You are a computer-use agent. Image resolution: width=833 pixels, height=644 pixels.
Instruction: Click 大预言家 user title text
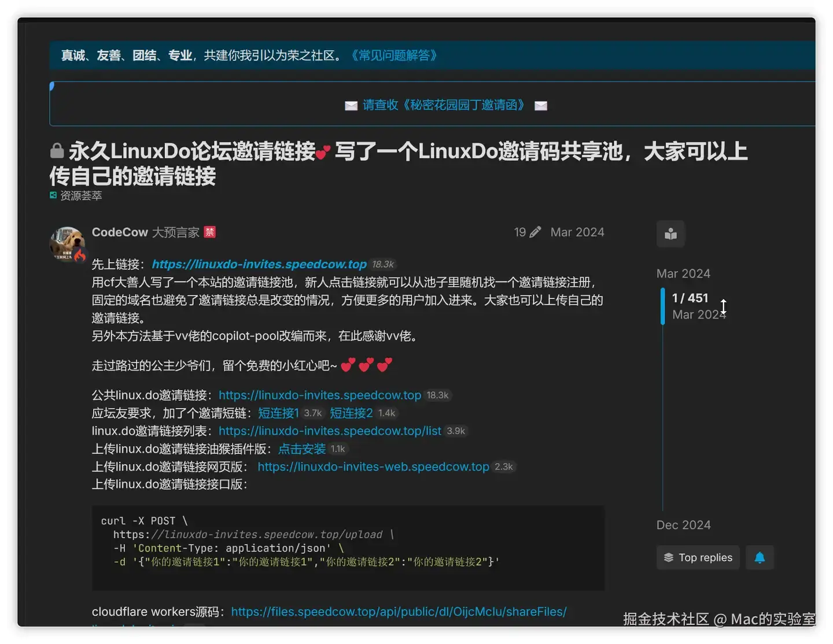pos(176,232)
